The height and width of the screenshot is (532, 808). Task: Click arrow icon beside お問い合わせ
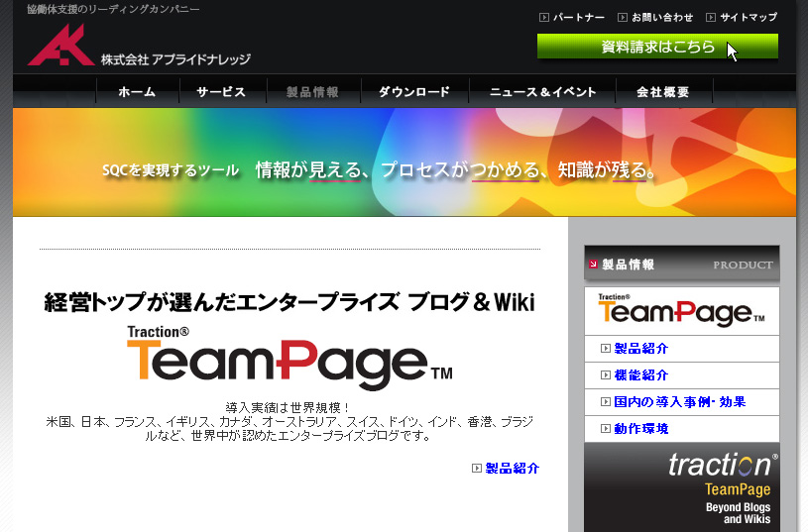(x=623, y=18)
